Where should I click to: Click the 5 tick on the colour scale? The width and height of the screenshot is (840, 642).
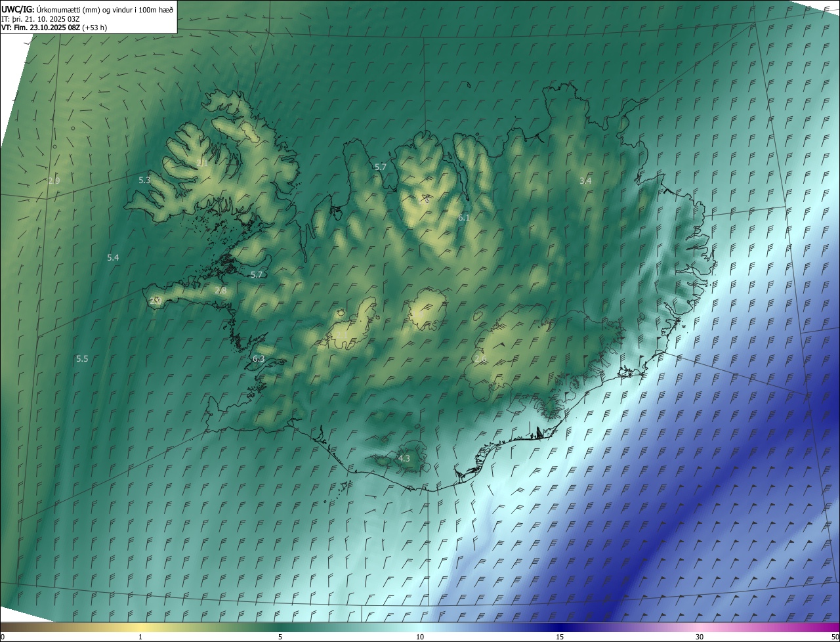(x=280, y=637)
